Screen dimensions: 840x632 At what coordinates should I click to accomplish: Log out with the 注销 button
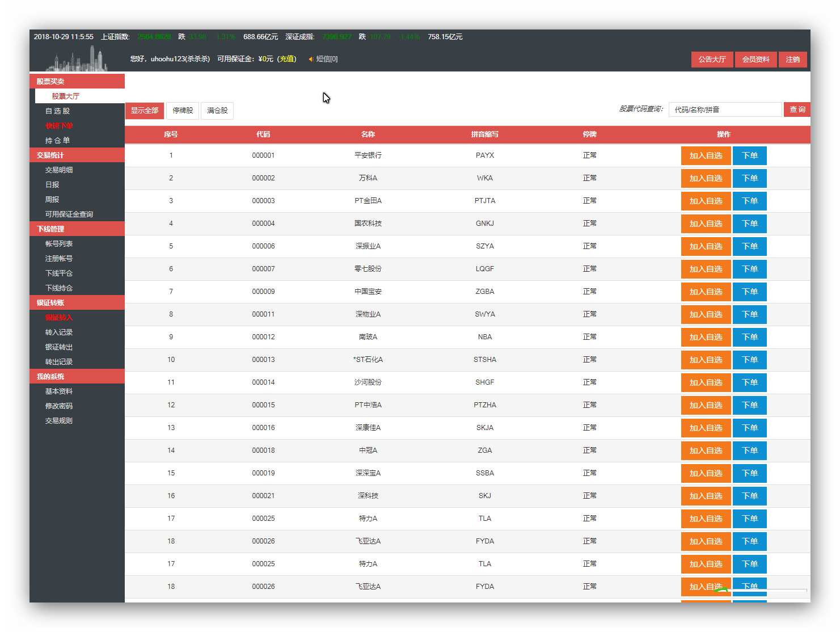pos(792,60)
